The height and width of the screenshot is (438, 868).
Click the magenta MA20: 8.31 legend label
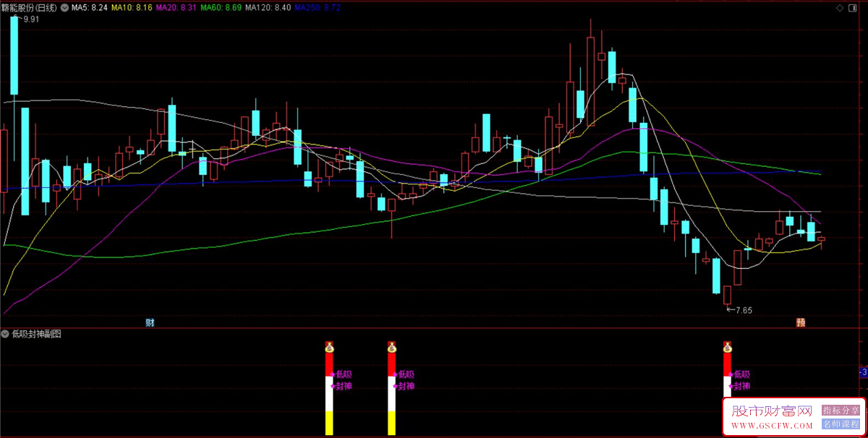pyautogui.click(x=176, y=7)
